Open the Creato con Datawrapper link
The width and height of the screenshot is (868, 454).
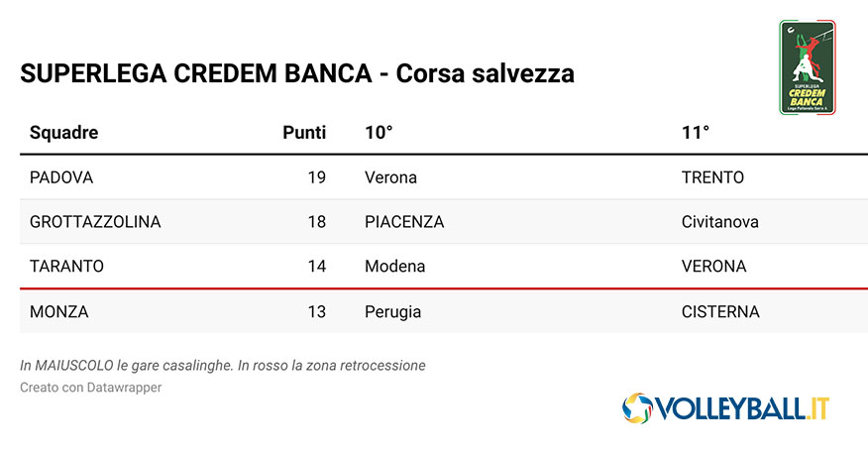point(91,388)
